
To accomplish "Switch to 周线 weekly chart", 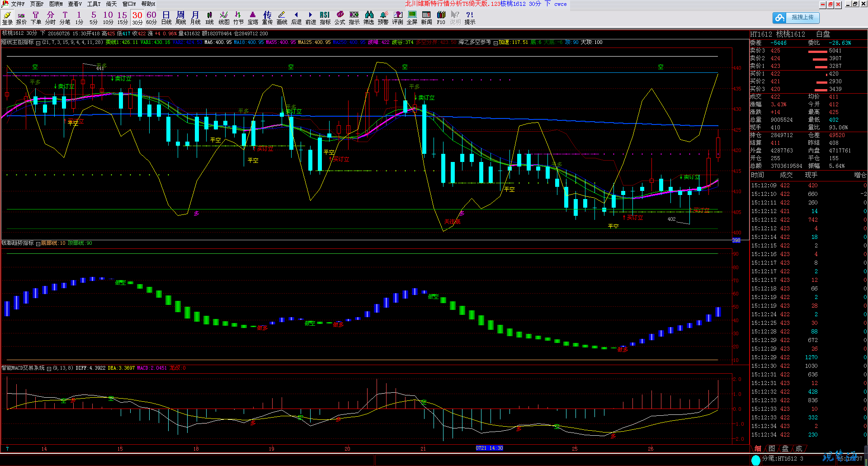I will 180,18.
